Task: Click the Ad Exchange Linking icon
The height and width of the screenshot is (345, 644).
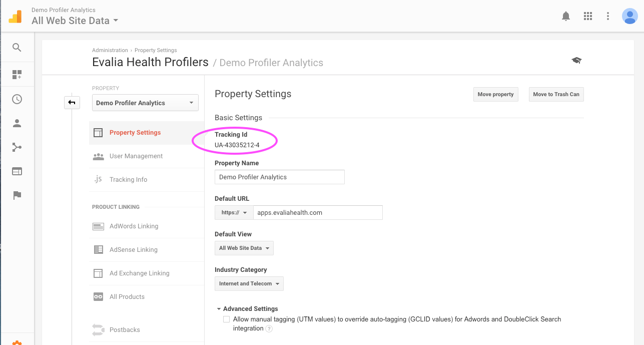Action: 98,273
